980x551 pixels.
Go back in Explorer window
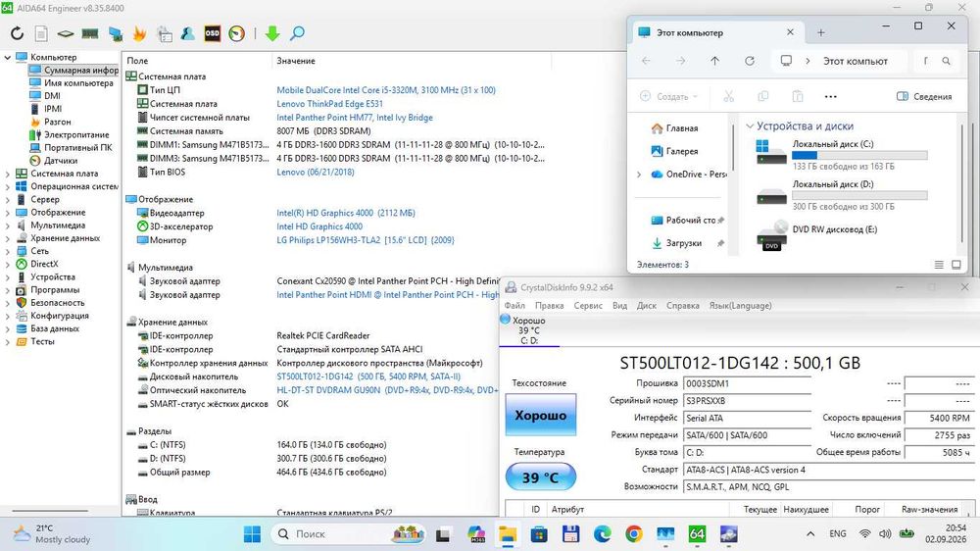tap(646, 61)
